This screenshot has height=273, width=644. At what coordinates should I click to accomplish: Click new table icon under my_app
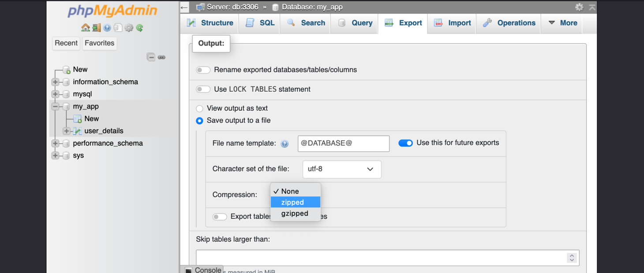[78, 119]
